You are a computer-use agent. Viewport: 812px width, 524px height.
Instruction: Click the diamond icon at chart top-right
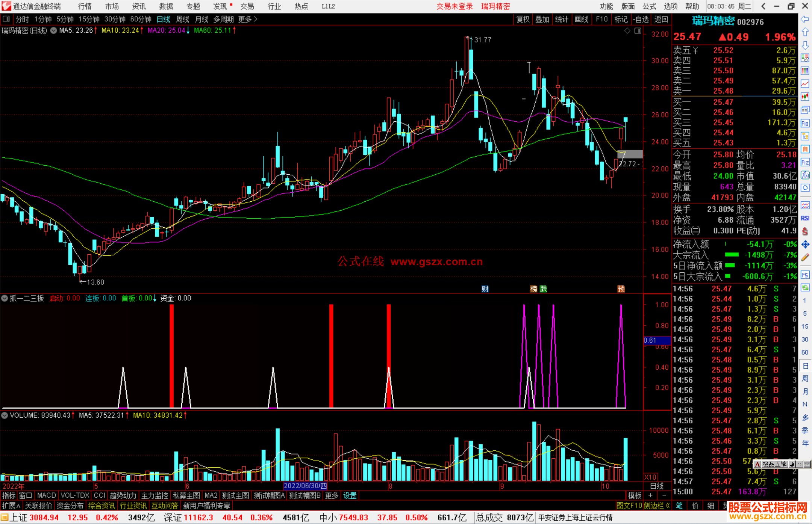627,31
